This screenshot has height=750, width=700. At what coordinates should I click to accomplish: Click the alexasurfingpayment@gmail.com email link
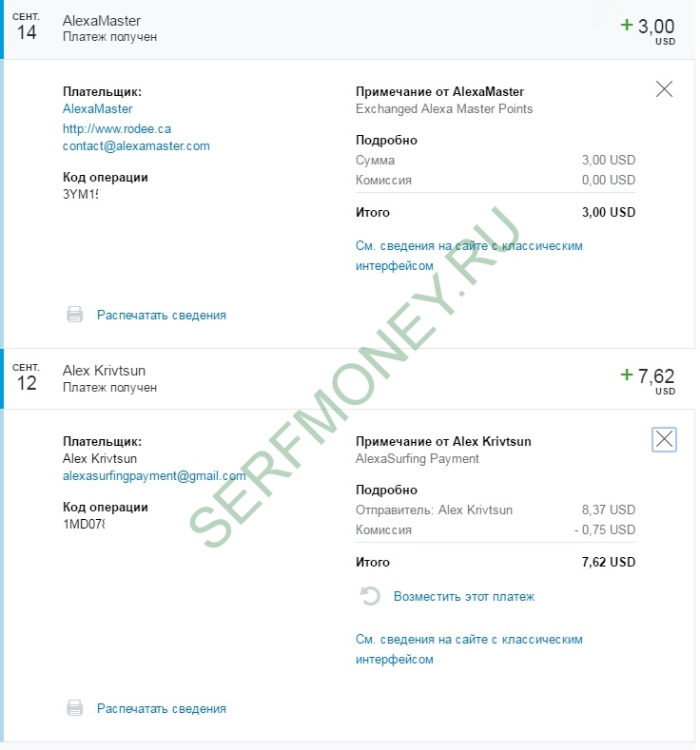pyautogui.click(x=154, y=476)
